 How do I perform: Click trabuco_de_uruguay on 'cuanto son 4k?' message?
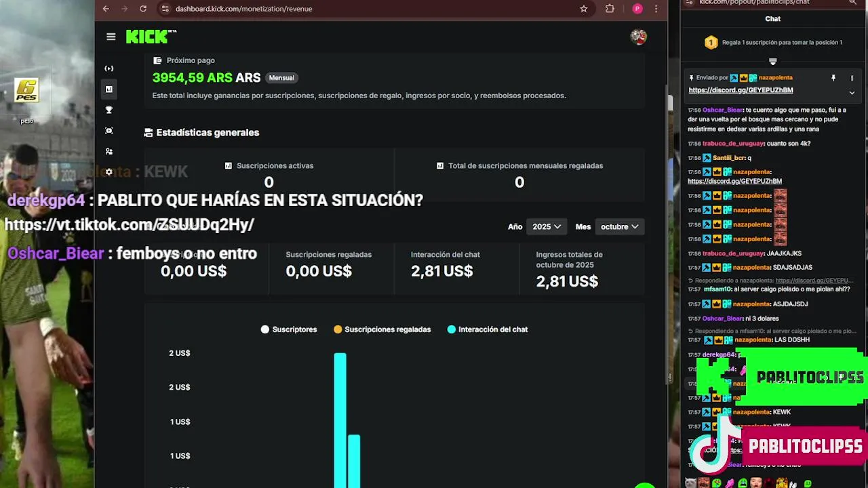pyautogui.click(x=733, y=144)
